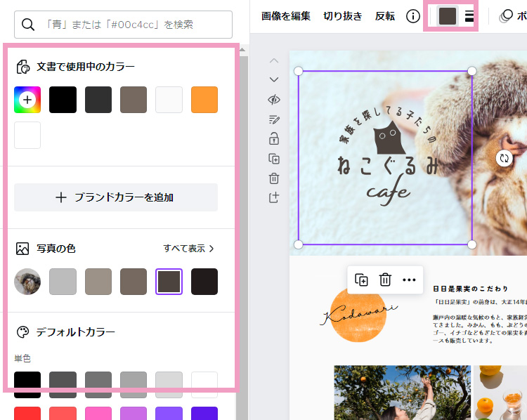Move page up with the chevron-up arrow
This screenshot has height=420, width=527.
point(274,61)
